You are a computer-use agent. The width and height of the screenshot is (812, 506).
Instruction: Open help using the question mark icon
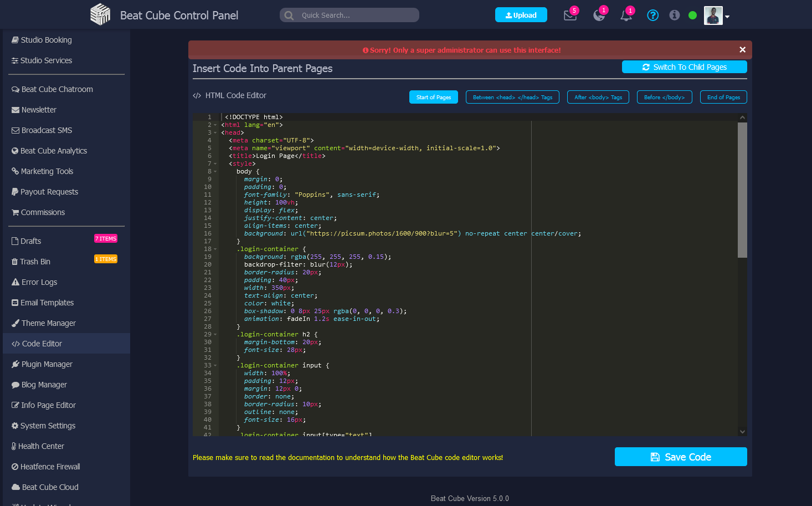pos(652,15)
